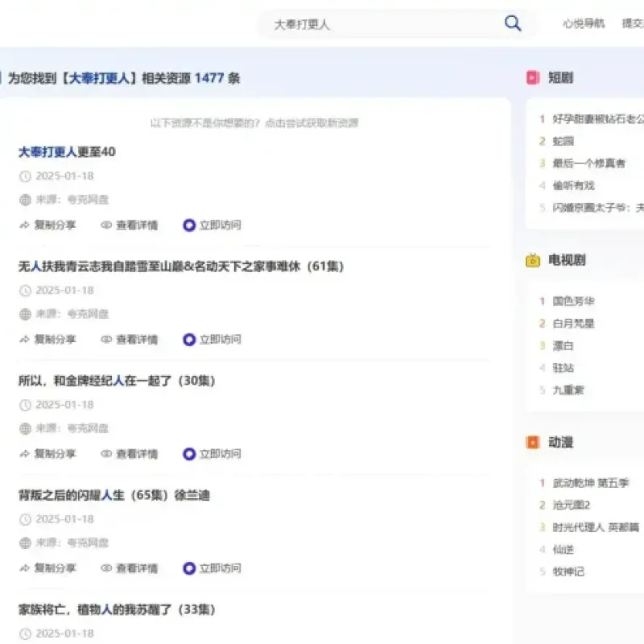Open the 短剧 section heading
The width and height of the screenshot is (644, 644).
point(560,77)
